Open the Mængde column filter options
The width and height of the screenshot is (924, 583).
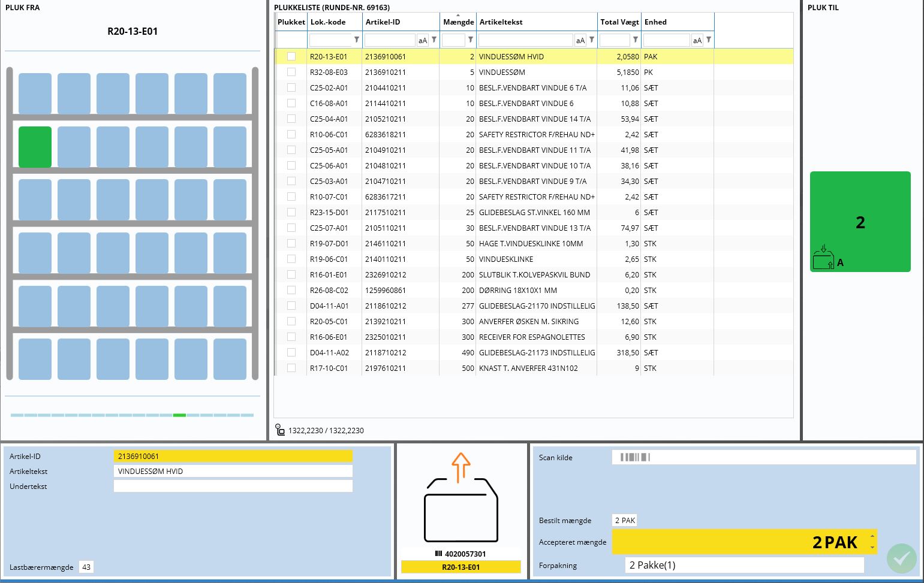coord(471,40)
